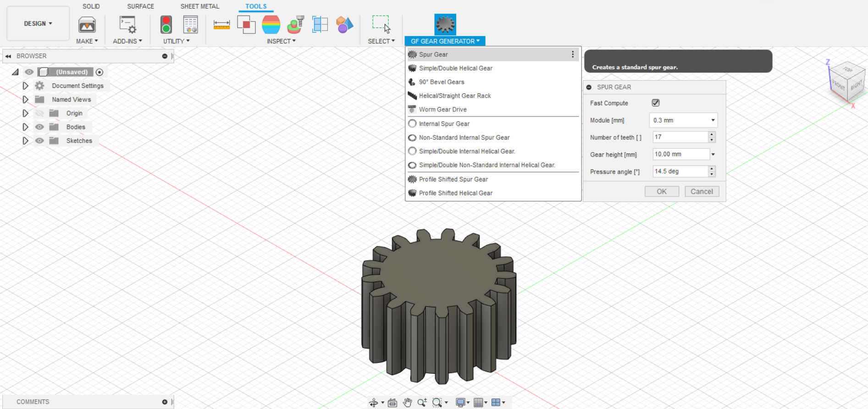Open the DESIGN workspace dropdown
This screenshot has width=868, height=409.
click(x=38, y=24)
